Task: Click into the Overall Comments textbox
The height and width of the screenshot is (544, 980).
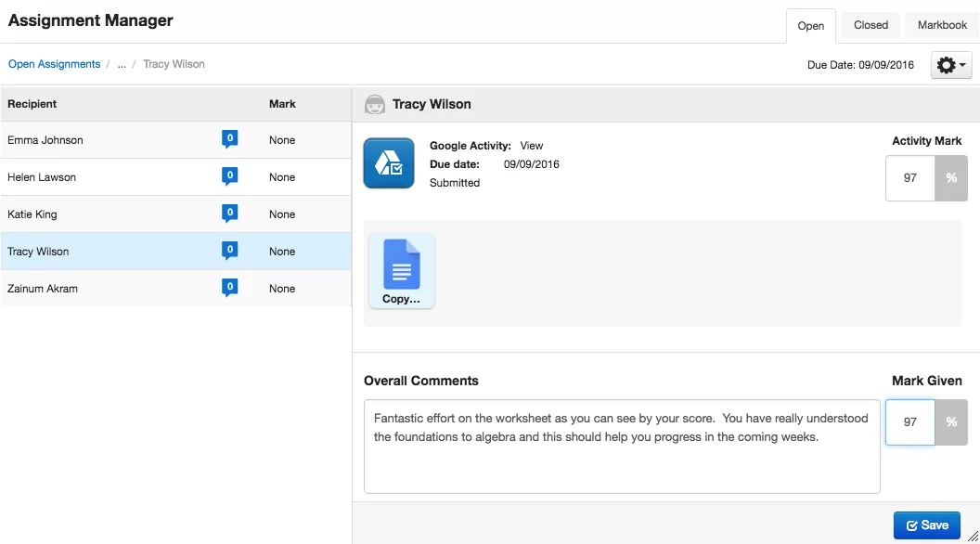Action: point(622,447)
